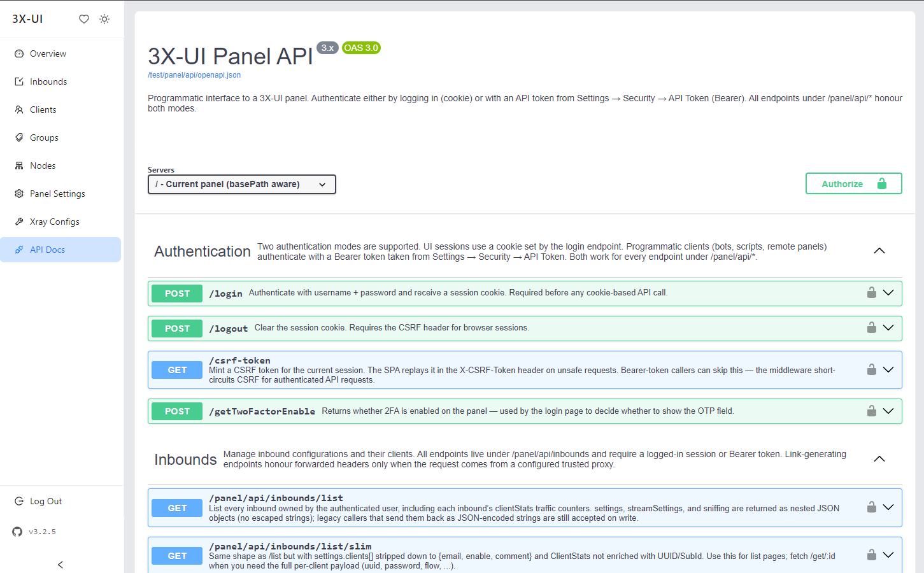Click the lock icon on inbounds/list/slim row
The width and height of the screenshot is (924, 573).
pyautogui.click(x=872, y=555)
